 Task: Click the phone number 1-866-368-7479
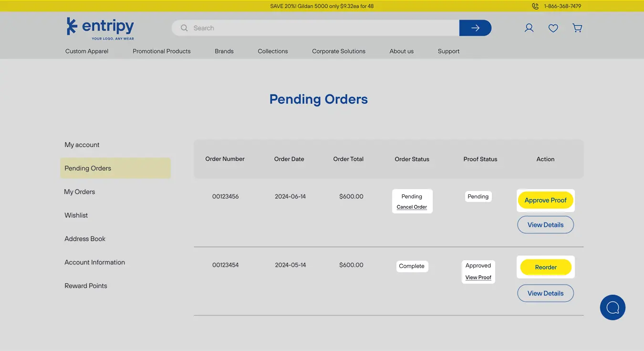(562, 6)
